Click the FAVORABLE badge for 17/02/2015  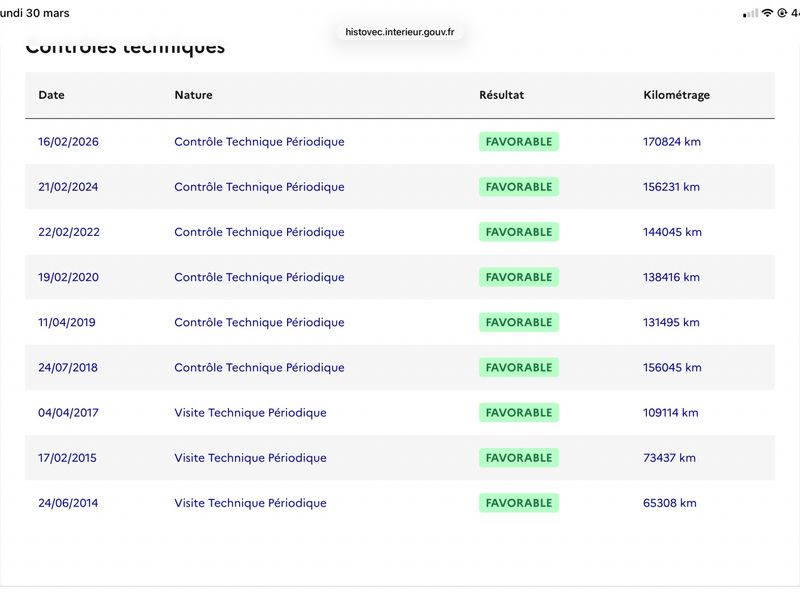point(519,458)
